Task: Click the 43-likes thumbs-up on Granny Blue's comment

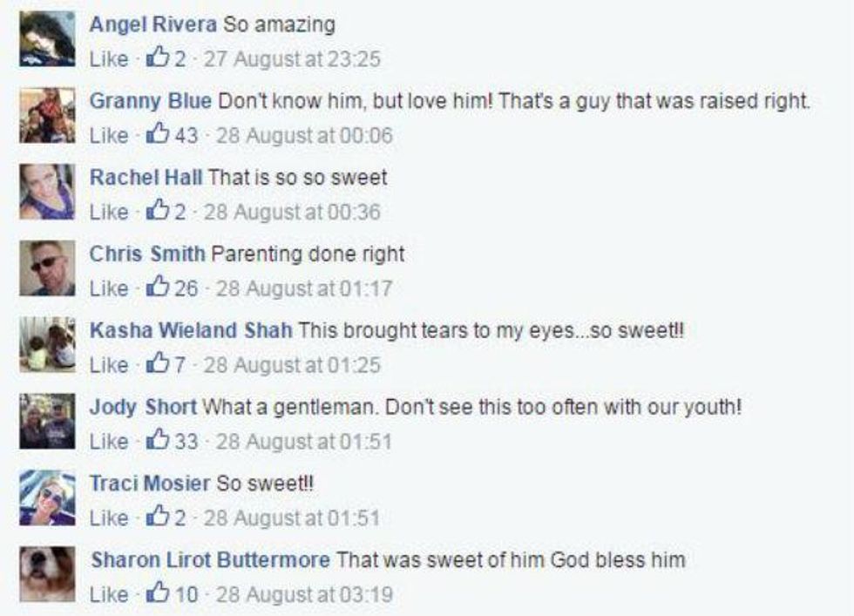Action: click(x=159, y=135)
